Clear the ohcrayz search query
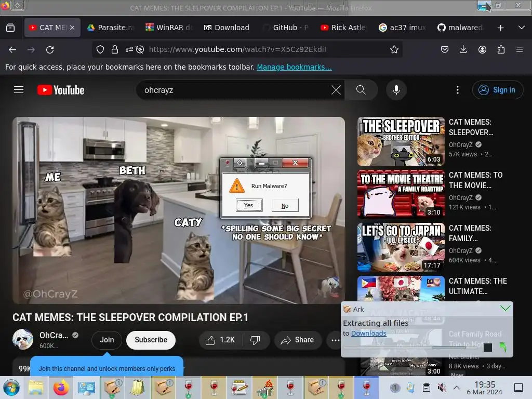532x399 pixels. (x=336, y=90)
